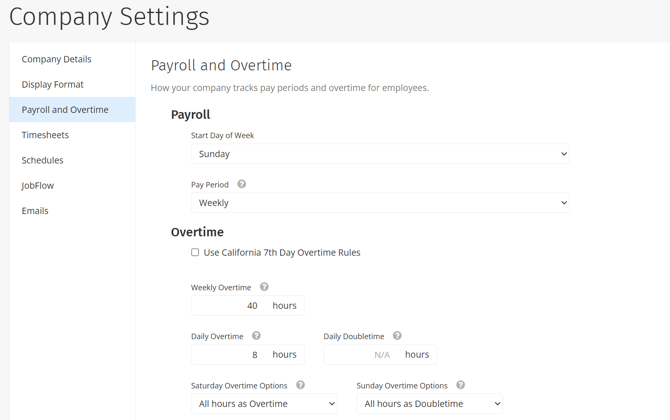Viewport: 670px width, 420px height.
Task: Select Payroll and Overtime in sidebar
Action: 65,110
